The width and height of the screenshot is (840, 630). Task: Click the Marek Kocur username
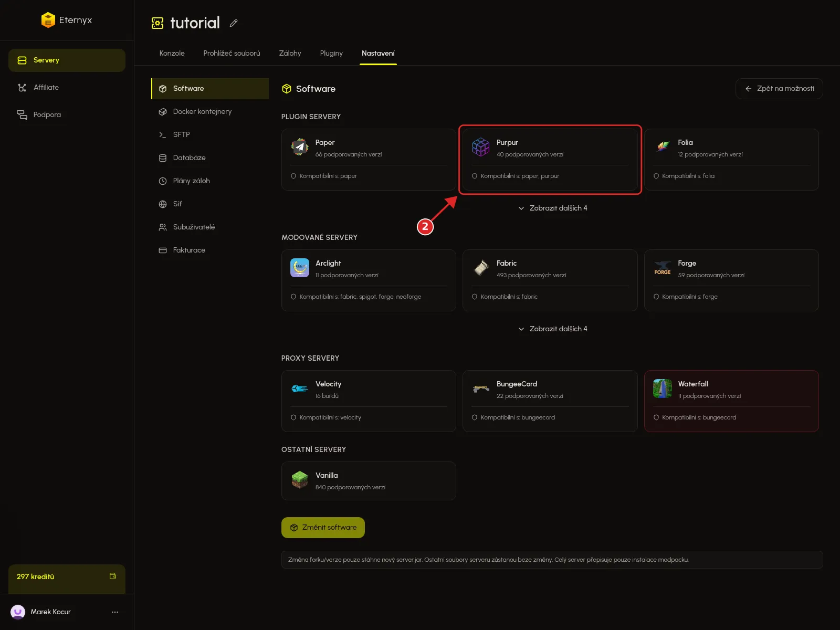click(50, 612)
